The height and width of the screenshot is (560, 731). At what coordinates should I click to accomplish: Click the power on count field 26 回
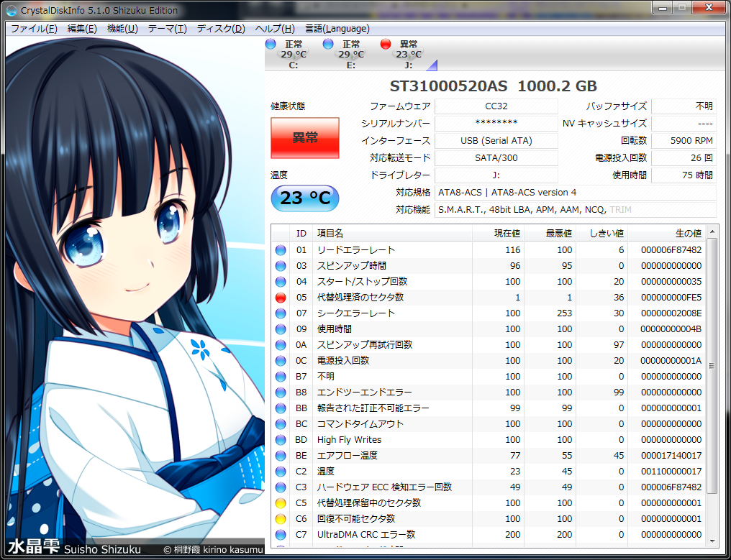(684, 158)
